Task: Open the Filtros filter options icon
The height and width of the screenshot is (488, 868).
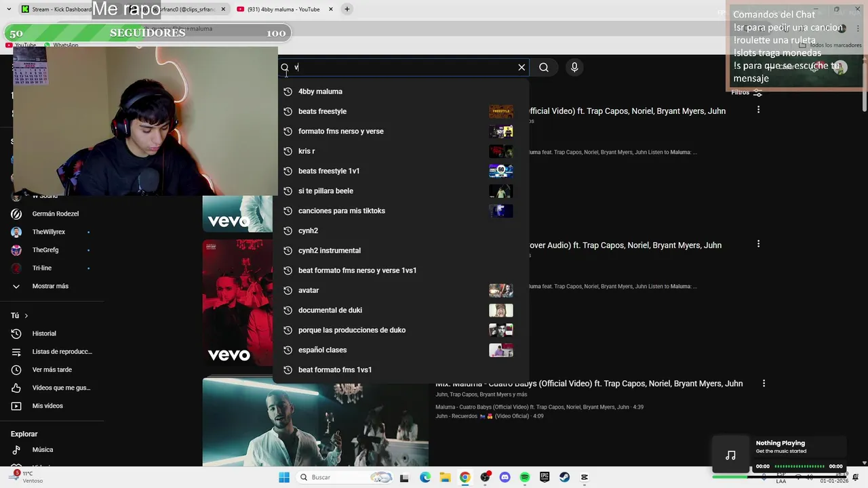Action: 757,92
